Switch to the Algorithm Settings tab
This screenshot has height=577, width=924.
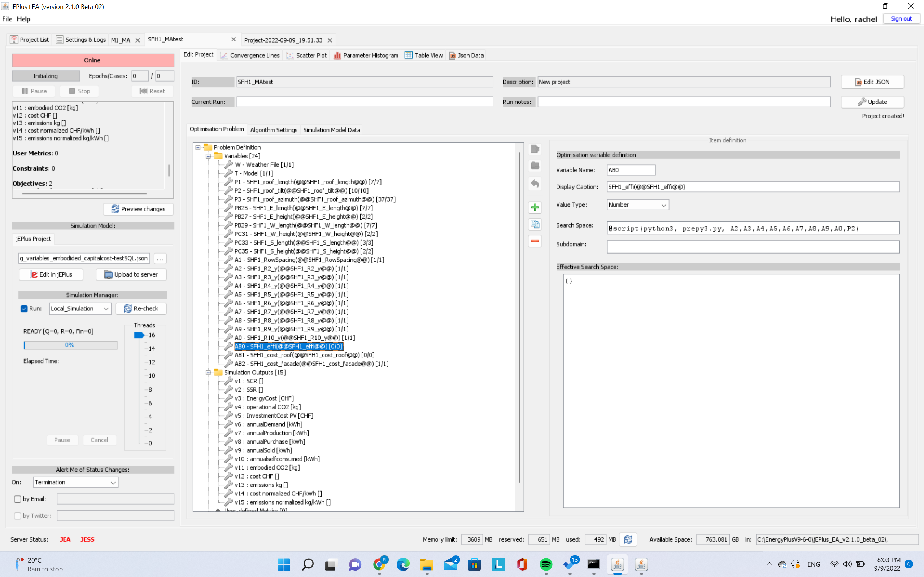coord(273,129)
